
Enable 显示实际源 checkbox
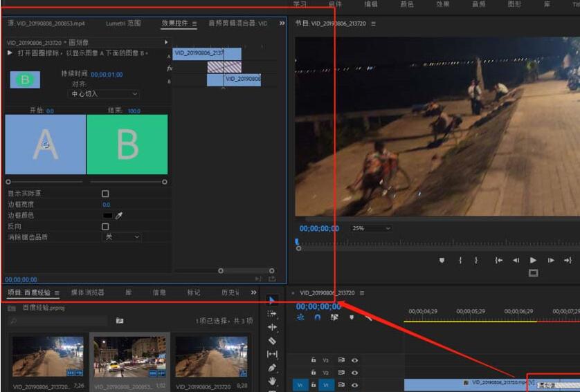(x=105, y=194)
